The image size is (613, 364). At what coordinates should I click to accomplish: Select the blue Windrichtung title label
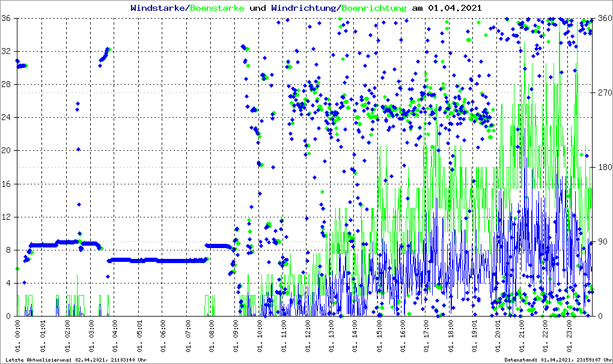(304, 8)
